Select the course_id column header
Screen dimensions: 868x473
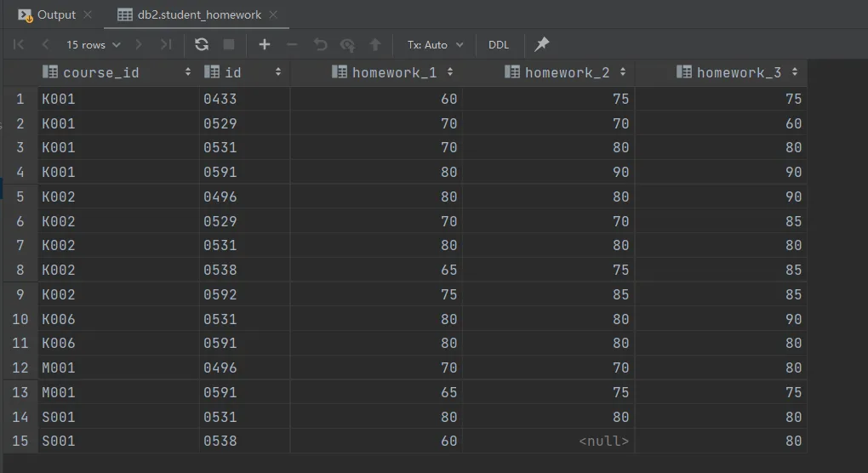118,72
